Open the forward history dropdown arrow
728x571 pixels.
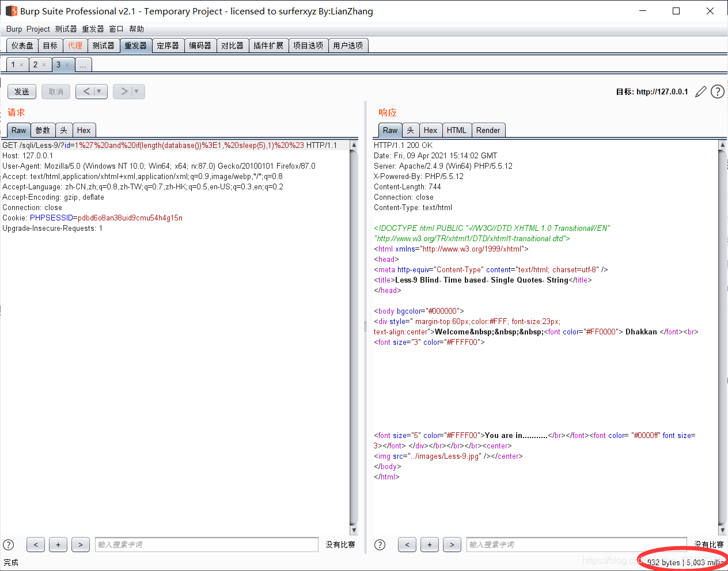tap(137, 91)
